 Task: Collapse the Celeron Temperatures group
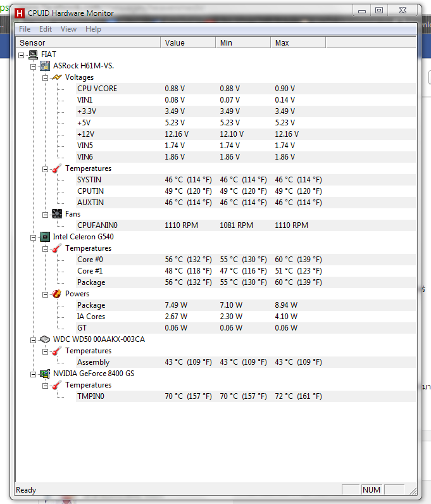pyautogui.click(x=46, y=249)
